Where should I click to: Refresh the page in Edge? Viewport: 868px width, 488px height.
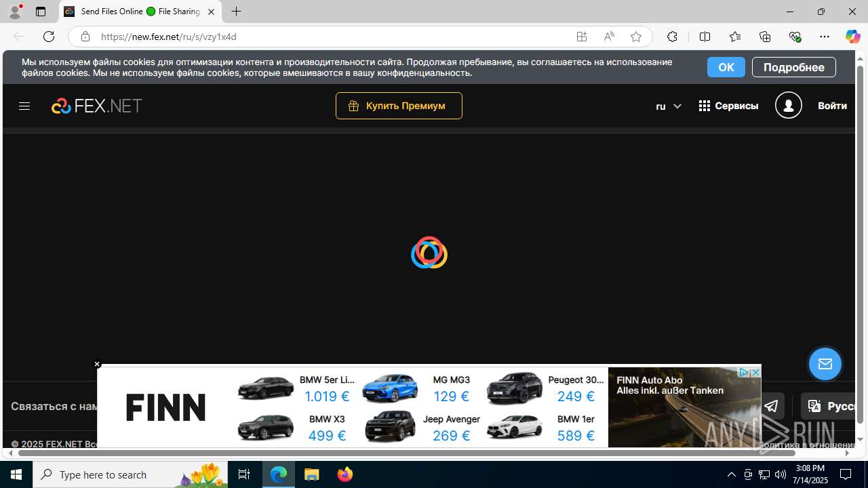[x=48, y=37]
